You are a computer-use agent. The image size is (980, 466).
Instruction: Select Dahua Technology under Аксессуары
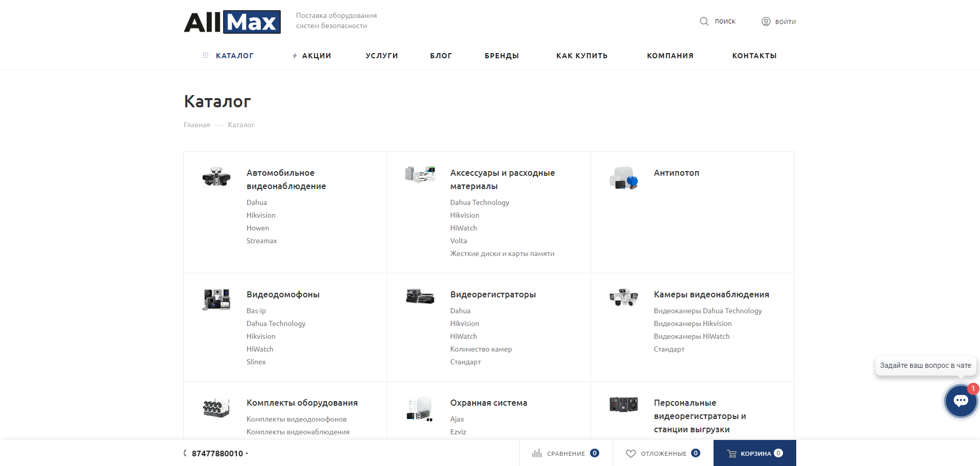click(480, 202)
